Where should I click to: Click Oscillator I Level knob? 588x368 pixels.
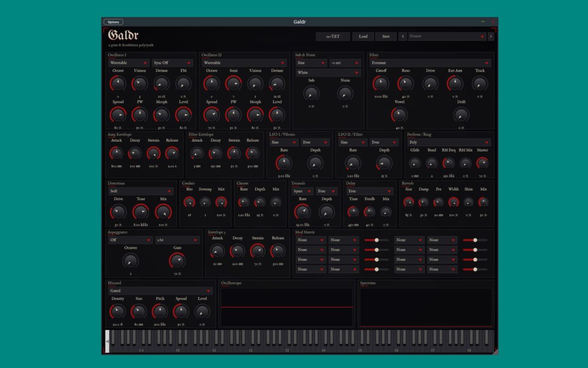183,115
